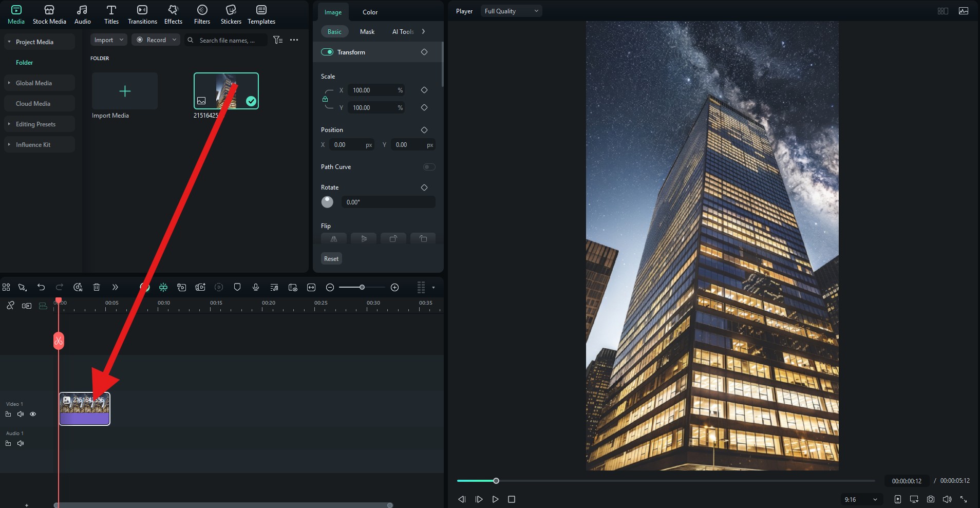
Task: Select the building image thumbnail in media bin
Action: 226,91
